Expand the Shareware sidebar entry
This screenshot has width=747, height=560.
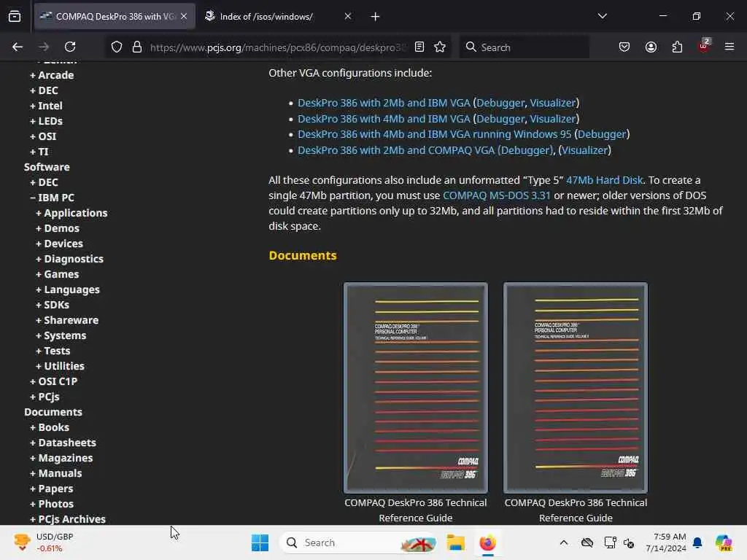pyautogui.click(x=67, y=320)
